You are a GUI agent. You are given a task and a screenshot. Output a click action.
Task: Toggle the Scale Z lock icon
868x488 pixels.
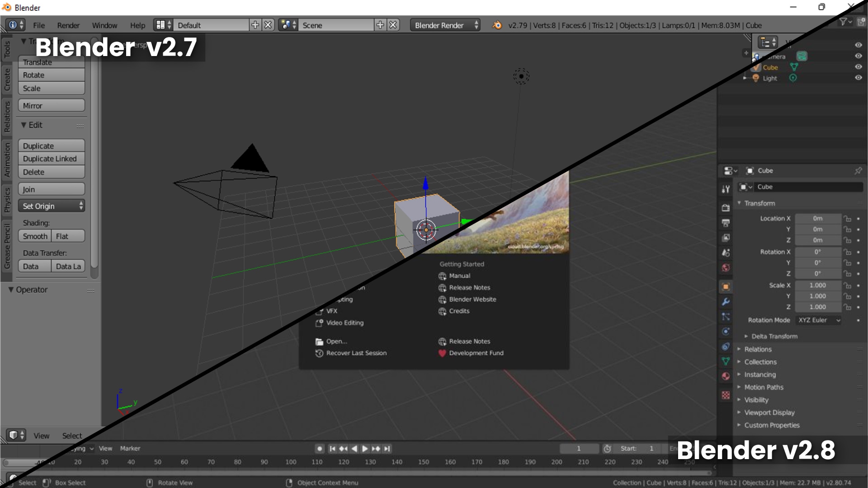[848, 307]
